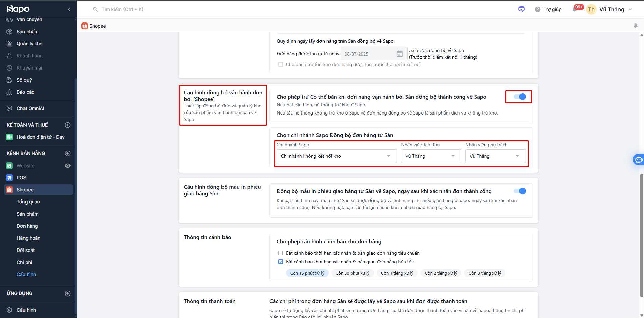This screenshot has width=644, height=318.
Task: Toggle Website visibility eye icon
Action: (x=68, y=166)
